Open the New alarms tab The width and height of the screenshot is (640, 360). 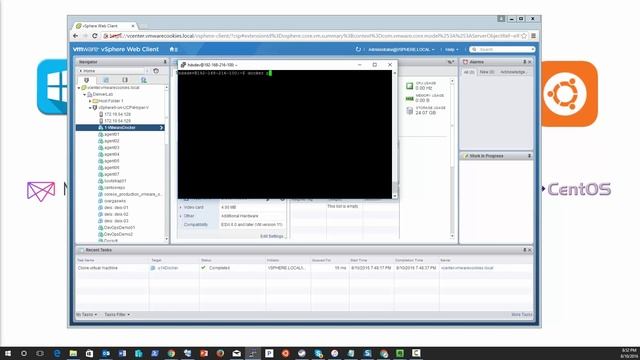(487, 72)
